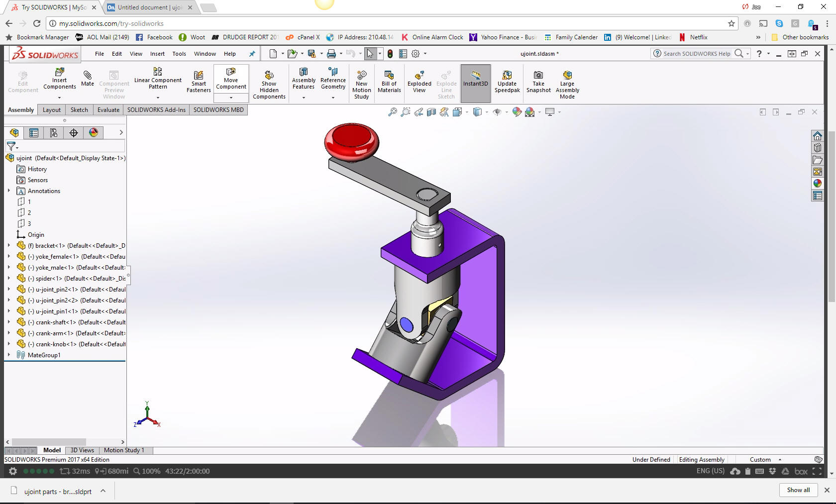Toggle the Instant3D button

click(475, 80)
